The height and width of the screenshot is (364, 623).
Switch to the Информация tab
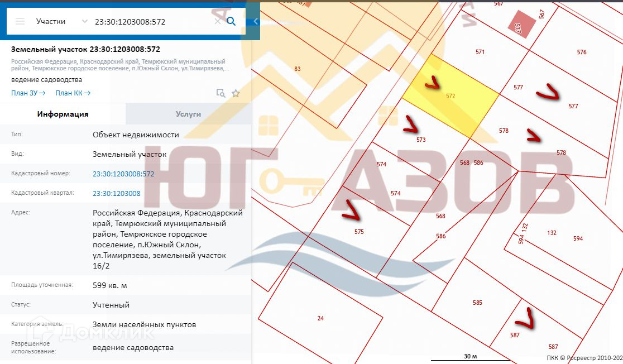[63, 114]
